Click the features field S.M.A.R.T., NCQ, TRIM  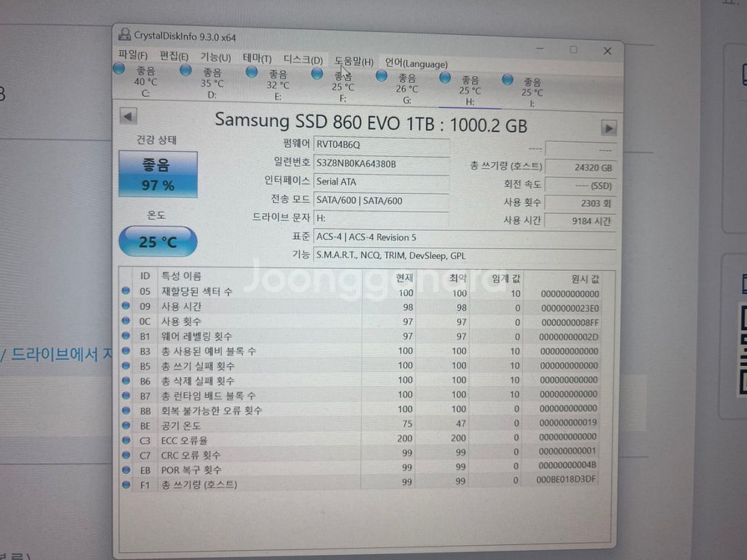tap(465, 255)
